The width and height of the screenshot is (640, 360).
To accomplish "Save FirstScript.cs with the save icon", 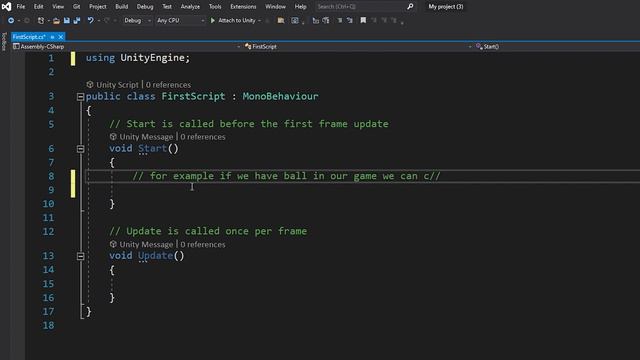I will point(67,20).
